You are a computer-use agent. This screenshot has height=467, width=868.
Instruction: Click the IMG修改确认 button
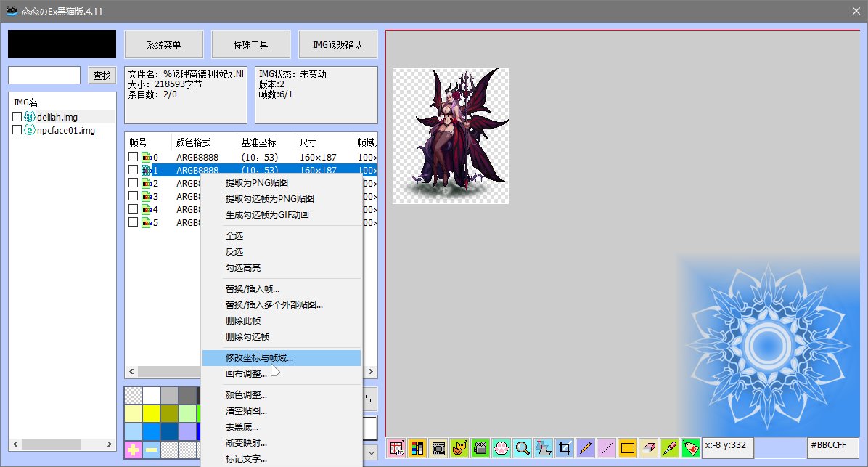click(337, 45)
